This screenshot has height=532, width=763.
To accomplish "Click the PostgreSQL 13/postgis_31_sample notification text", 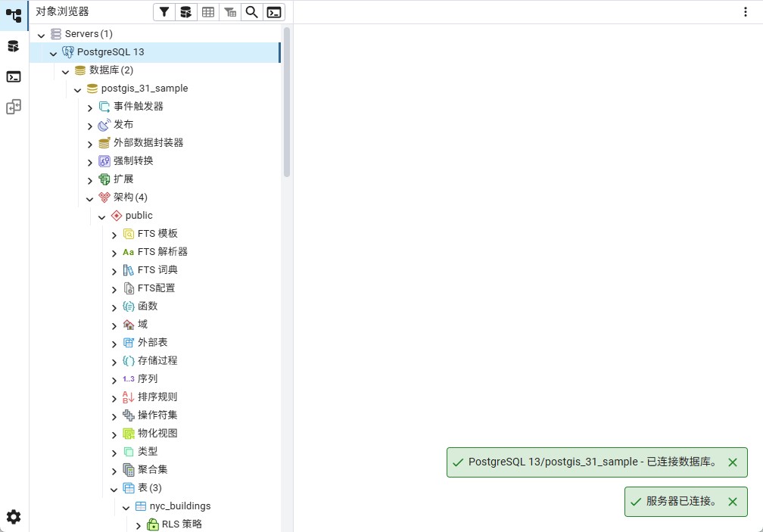I will click(593, 462).
